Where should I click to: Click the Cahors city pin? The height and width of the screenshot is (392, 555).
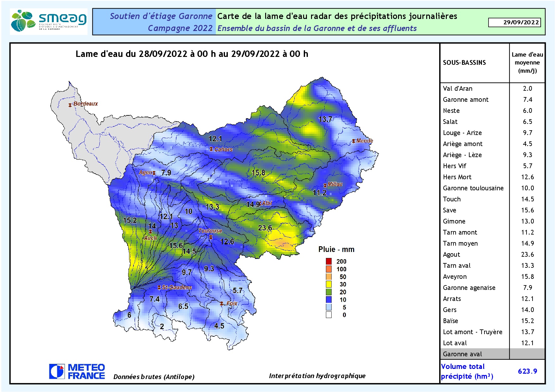211,149
